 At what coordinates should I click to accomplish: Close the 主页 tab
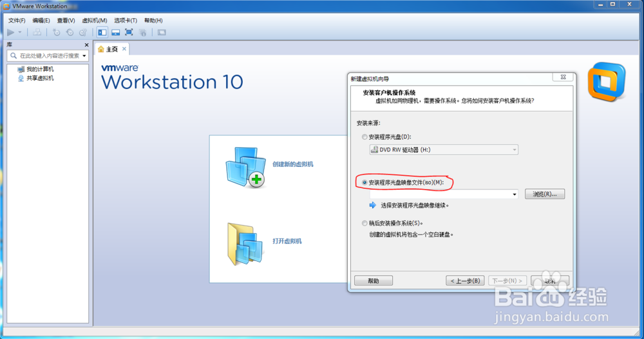124,49
